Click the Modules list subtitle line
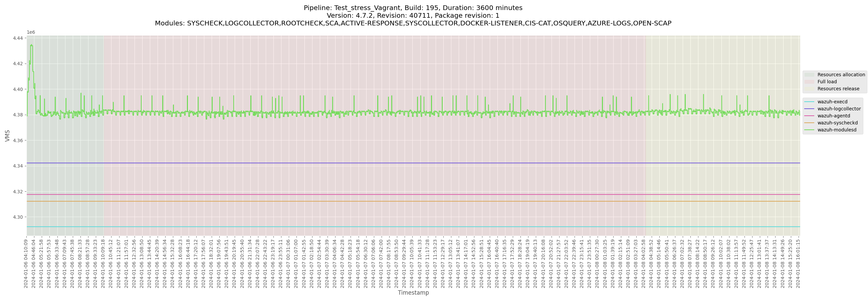868x301 pixels. (413, 23)
